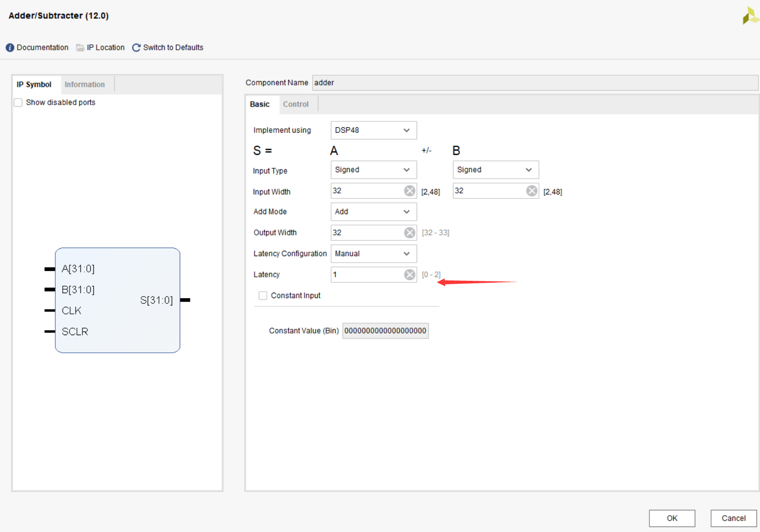This screenshot has height=532, width=760.
Task: Switch to the Information tab
Action: click(85, 84)
